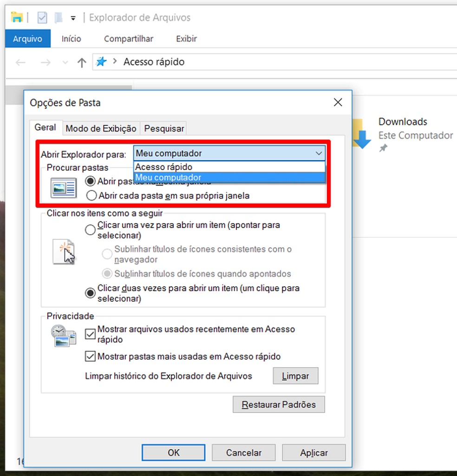Click the Privacidade clock and pictures icon
The height and width of the screenshot is (476, 457).
point(63,336)
